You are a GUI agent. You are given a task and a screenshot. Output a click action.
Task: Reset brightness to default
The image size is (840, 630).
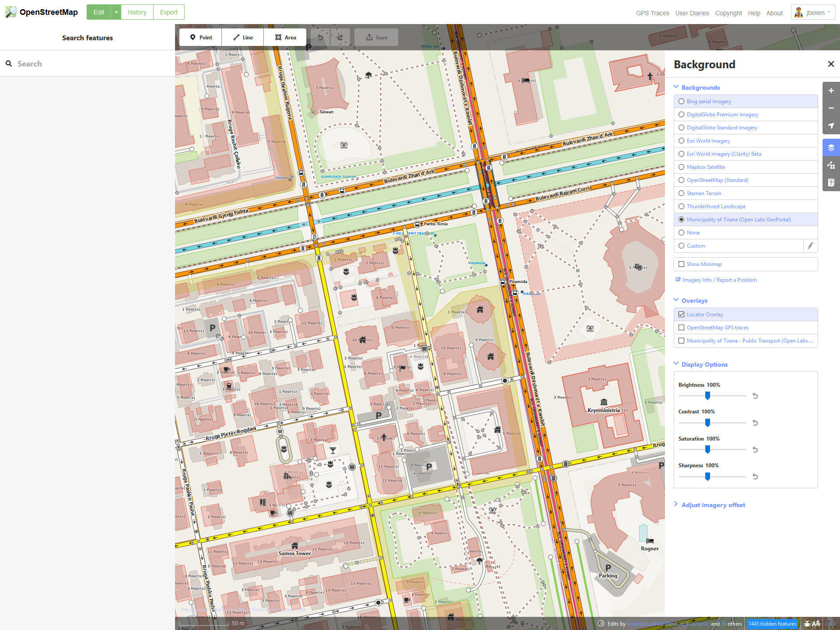(755, 396)
